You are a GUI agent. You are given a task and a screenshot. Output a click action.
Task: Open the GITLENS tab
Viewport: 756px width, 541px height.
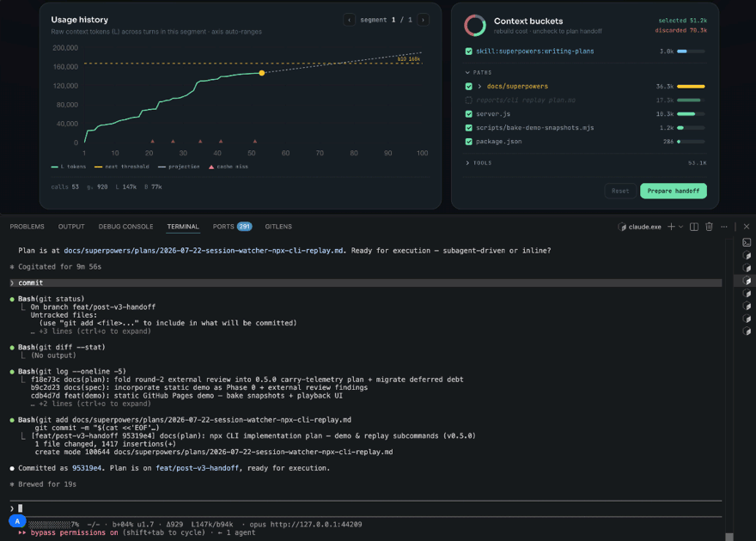278,227
